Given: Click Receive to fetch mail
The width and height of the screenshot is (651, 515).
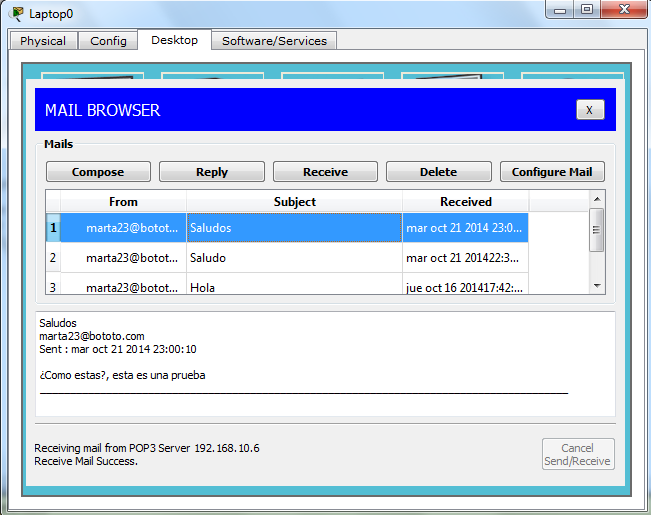Looking at the screenshot, I should 326,172.
